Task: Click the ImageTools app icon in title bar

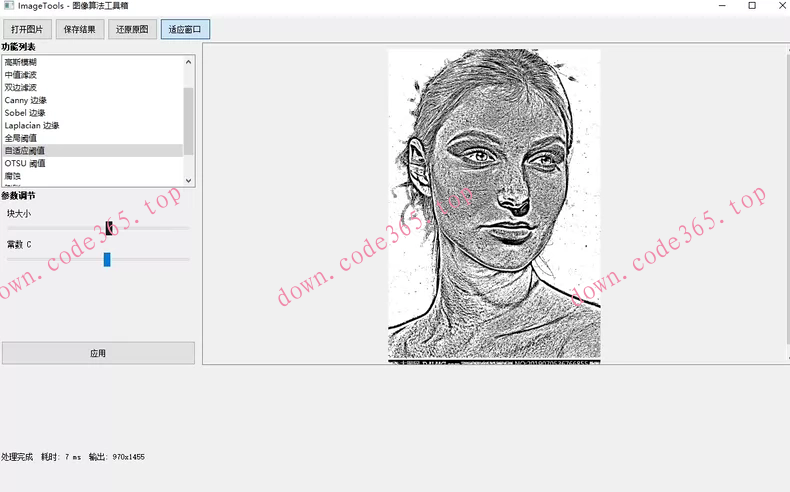Action: pos(9,6)
